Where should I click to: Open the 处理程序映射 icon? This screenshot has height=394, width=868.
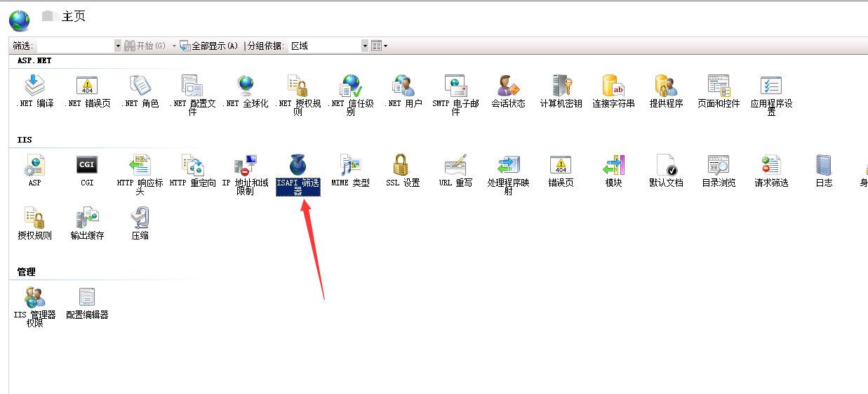pyautogui.click(x=508, y=166)
